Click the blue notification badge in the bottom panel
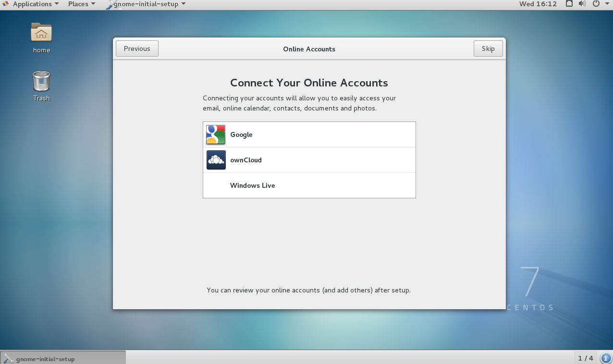 pyautogui.click(x=605, y=358)
